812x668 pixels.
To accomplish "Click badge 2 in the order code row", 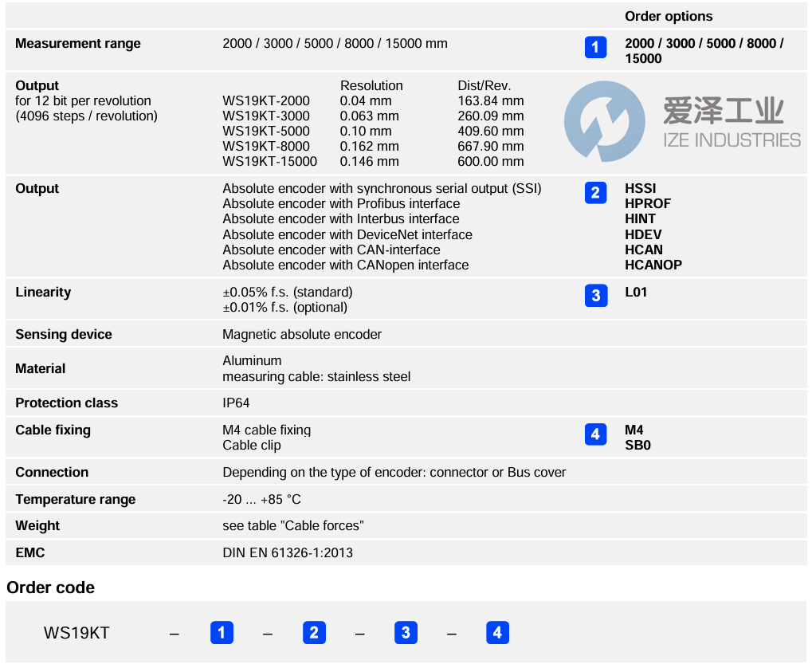I will click(314, 632).
